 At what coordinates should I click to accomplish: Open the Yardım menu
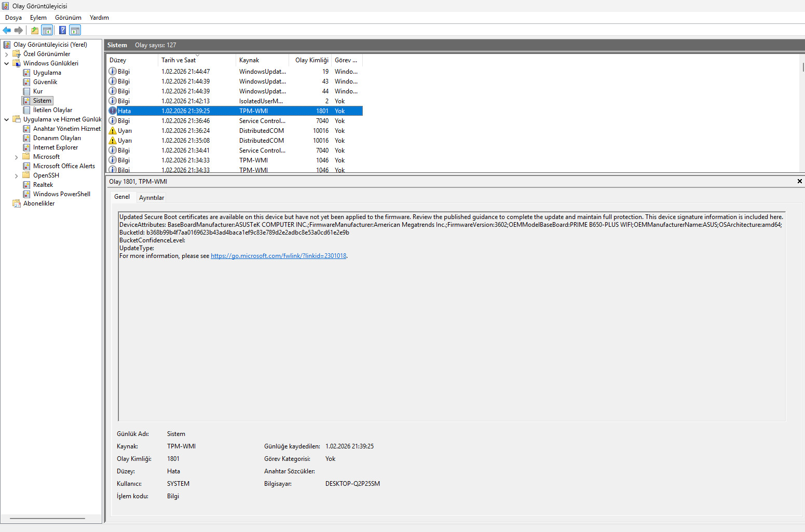point(99,18)
